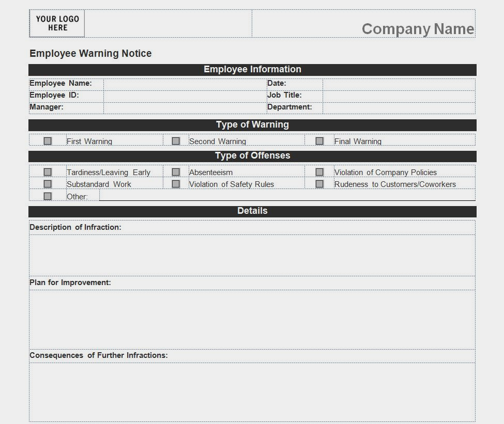Focus the Job Title field
The image size is (504, 424).
(x=399, y=96)
